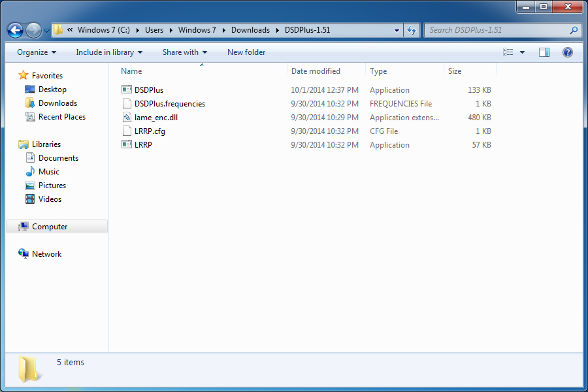Select the LRRP application file

click(143, 145)
